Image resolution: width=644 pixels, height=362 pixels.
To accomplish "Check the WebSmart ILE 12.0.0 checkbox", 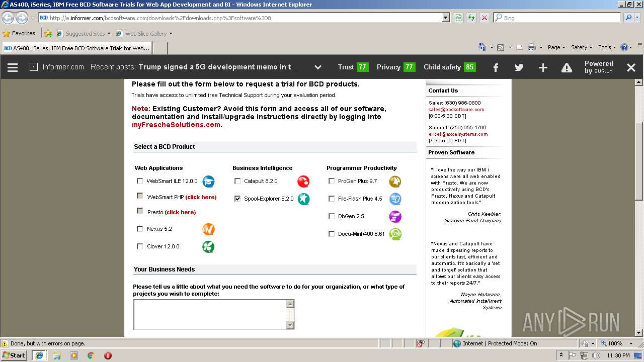I will pos(140,181).
